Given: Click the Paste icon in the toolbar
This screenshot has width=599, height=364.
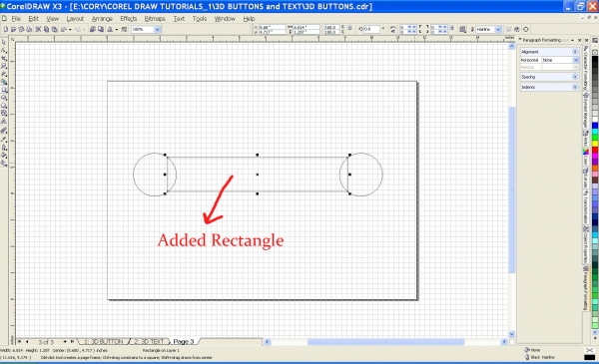Looking at the screenshot, I should point(54,29).
